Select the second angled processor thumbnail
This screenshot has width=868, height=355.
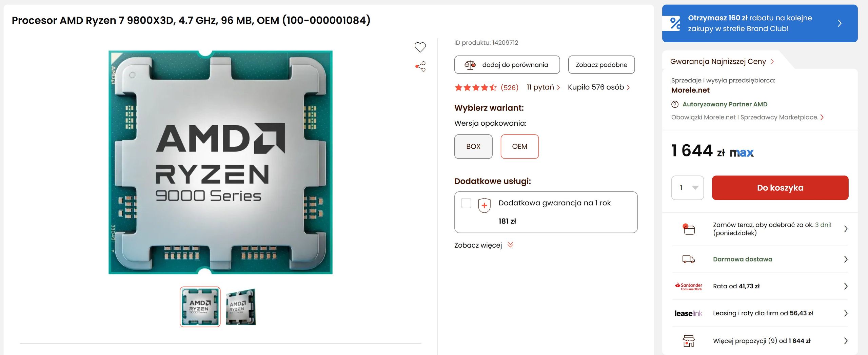tap(241, 307)
